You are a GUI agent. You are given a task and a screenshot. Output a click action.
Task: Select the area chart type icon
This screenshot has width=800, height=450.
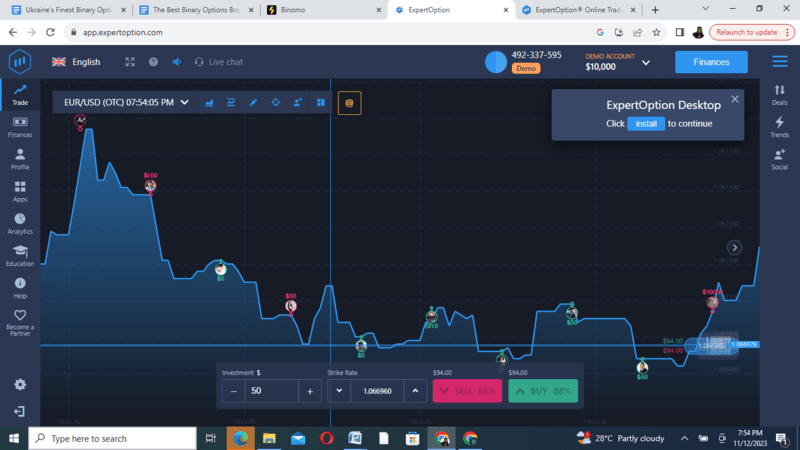click(x=209, y=103)
